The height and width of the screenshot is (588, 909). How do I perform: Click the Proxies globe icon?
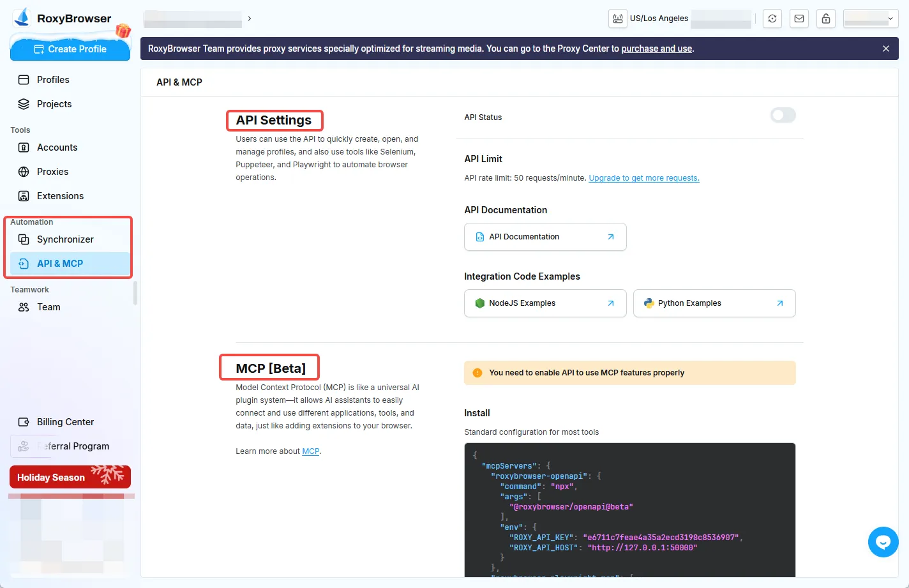[x=24, y=171]
